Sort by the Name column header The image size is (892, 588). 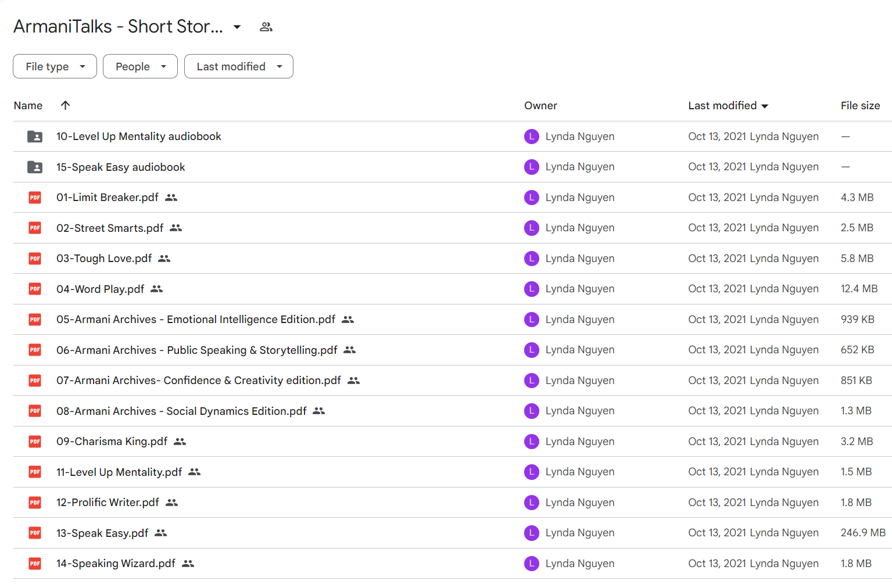28,106
